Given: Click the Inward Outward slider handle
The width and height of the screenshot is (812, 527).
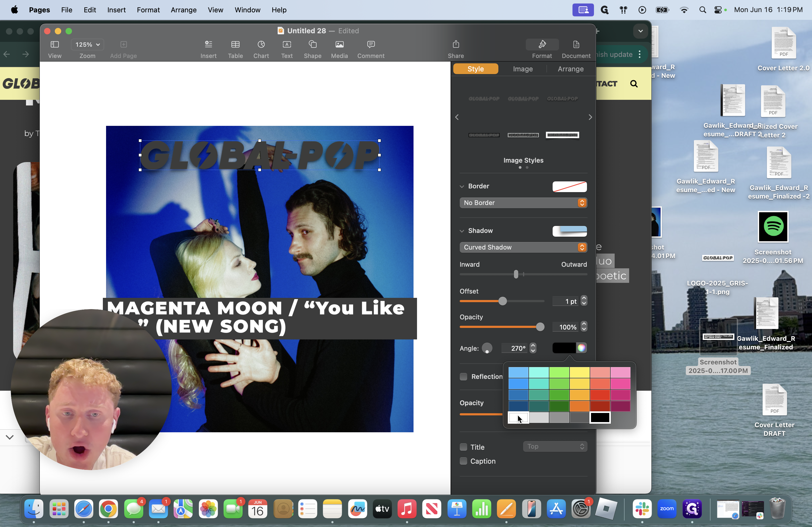Looking at the screenshot, I should (516, 274).
